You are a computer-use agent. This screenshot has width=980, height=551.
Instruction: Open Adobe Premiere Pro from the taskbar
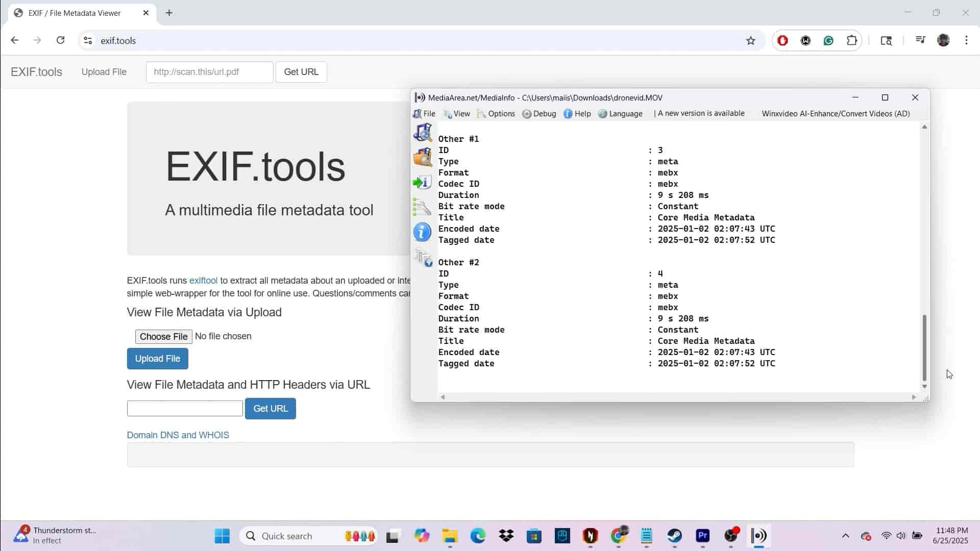click(703, 536)
